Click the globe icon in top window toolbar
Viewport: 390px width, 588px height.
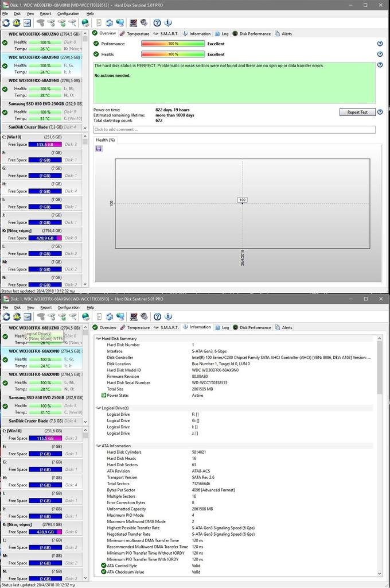(85, 23)
